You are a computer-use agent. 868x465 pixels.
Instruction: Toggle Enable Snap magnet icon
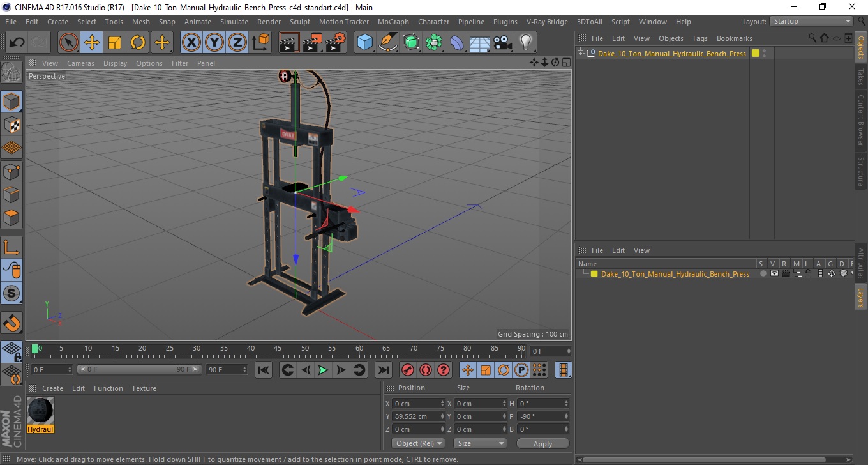pos(11,323)
